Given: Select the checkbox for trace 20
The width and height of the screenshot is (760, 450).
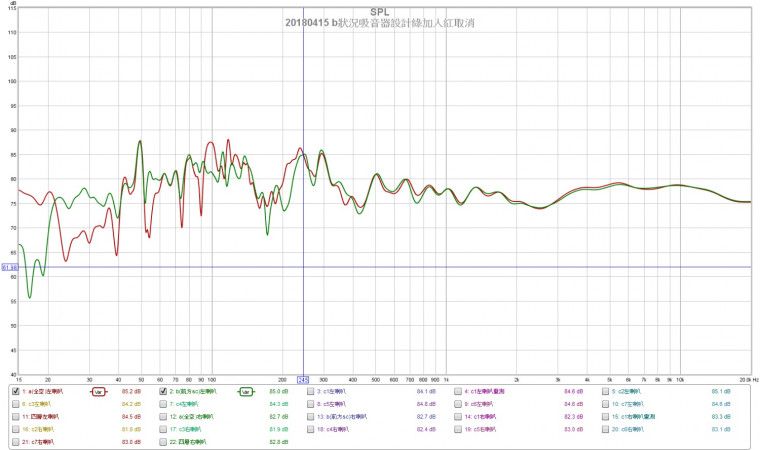Looking at the screenshot, I should pos(605,429).
